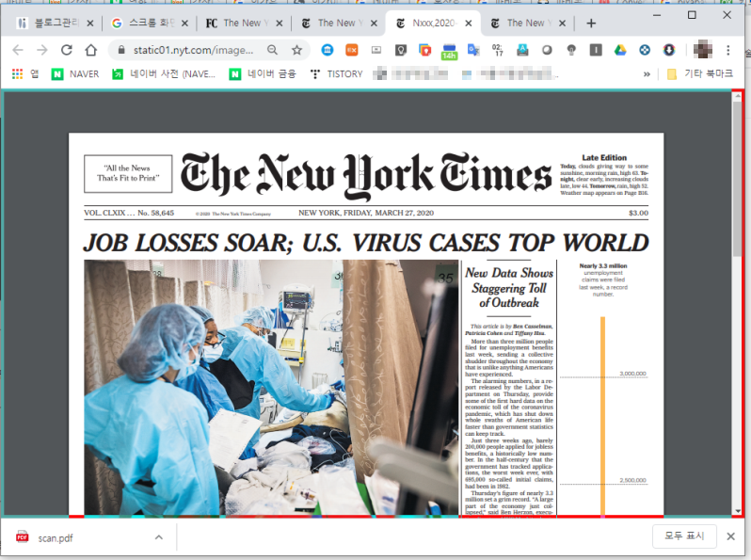Click the scrollbar down arrow
Screen dimensions: 751x560
coord(737,511)
